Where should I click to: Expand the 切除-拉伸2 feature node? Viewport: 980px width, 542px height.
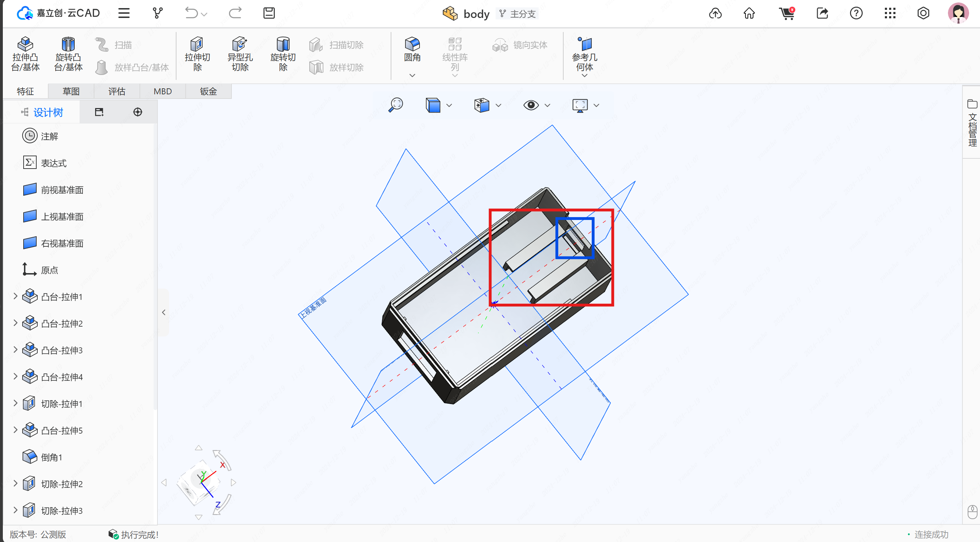tap(15, 484)
